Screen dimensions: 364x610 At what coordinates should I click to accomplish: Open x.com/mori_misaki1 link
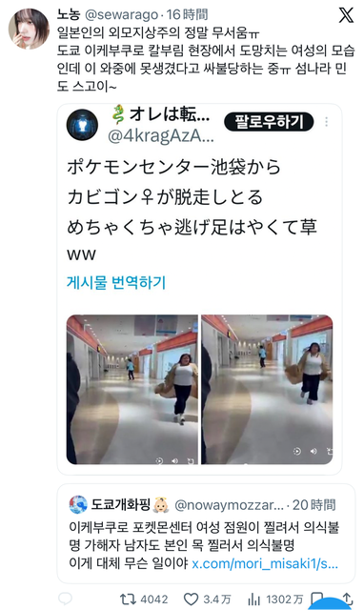265,563
